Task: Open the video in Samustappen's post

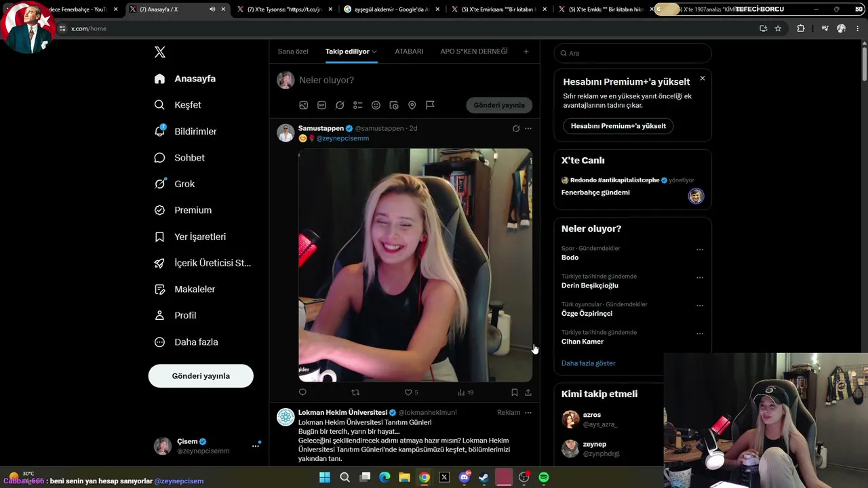Action: pyautogui.click(x=415, y=265)
